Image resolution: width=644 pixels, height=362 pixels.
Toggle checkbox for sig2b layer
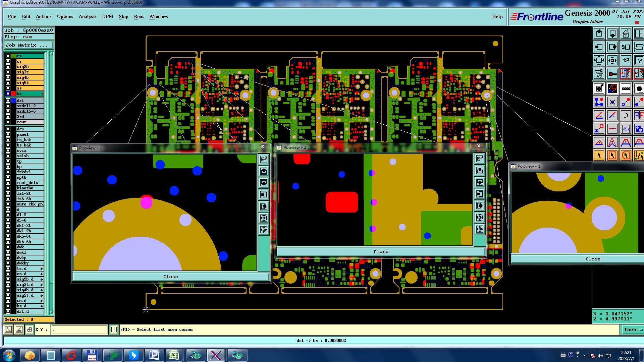[x=8, y=67]
